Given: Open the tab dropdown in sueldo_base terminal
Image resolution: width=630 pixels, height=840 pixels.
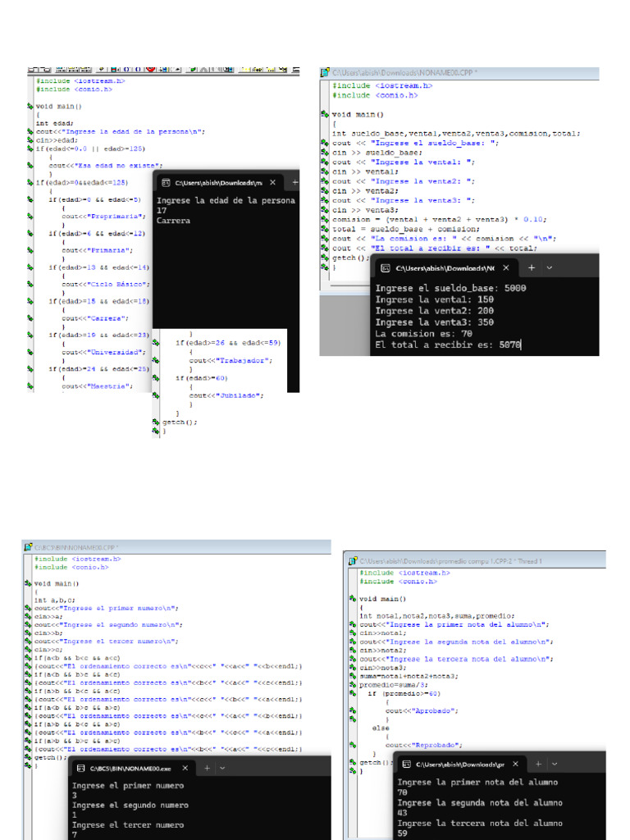Looking at the screenshot, I should point(550,268).
